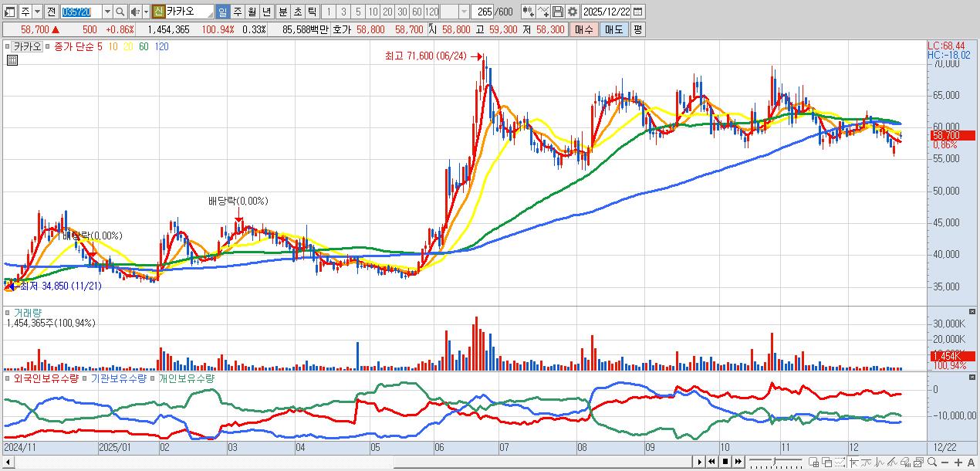Select the 틱 tick period toggle
This screenshot has width=980, height=471.
click(311, 12)
